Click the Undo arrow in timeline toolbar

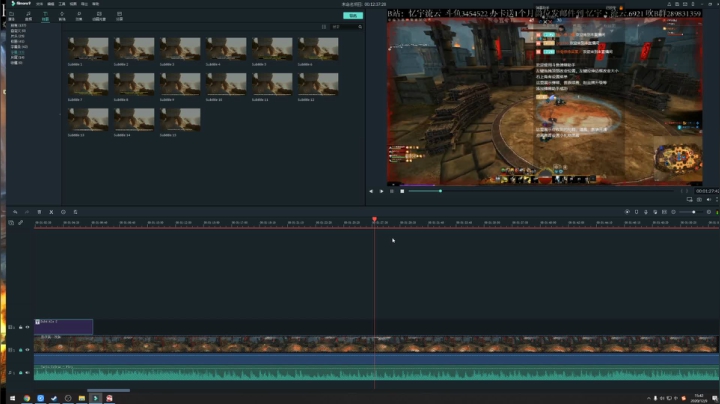pos(15,212)
